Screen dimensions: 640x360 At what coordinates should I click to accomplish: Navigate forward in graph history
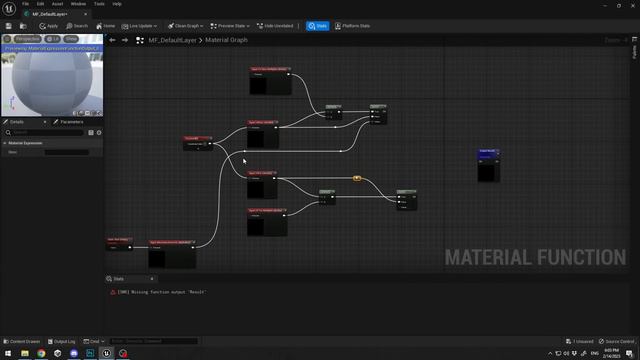tap(125, 40)
